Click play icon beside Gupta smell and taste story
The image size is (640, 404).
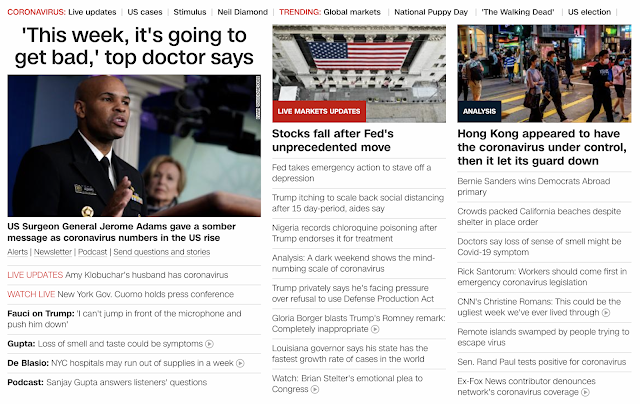tap(209, 344)
